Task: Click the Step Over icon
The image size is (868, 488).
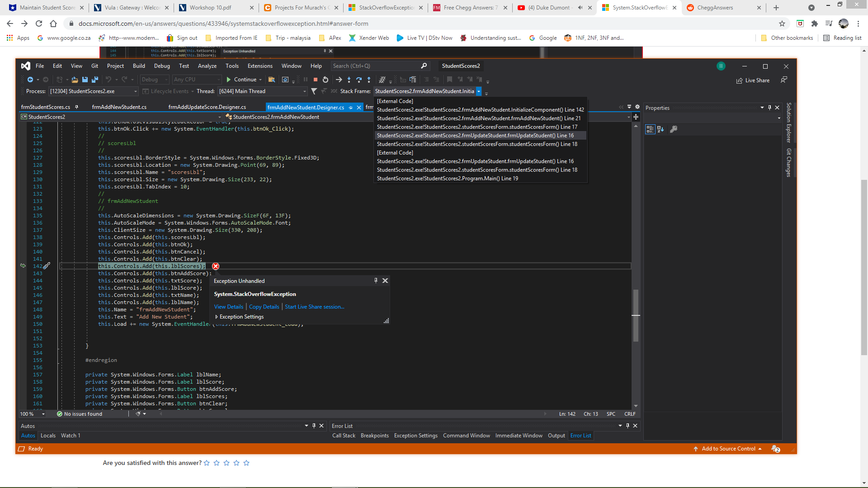Action: tap(359, 80)
